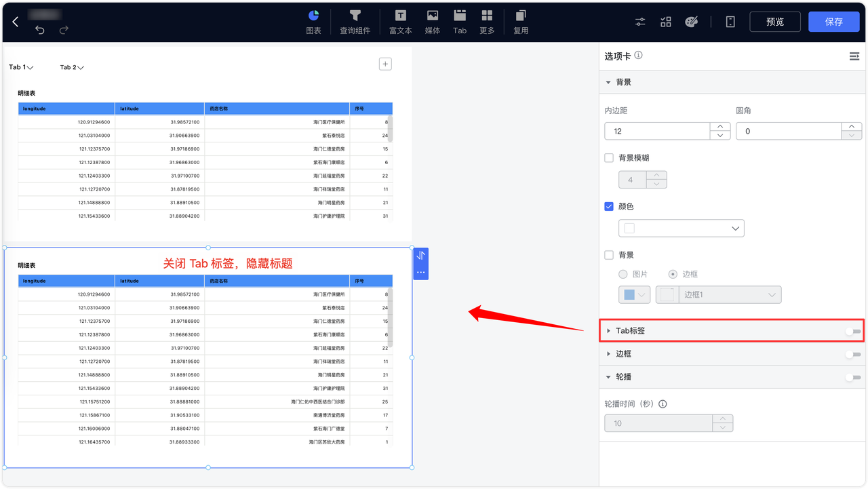Screen dimensions: 868x489
Task: Toggle the 轮播 switch
Action: (854, 377)
